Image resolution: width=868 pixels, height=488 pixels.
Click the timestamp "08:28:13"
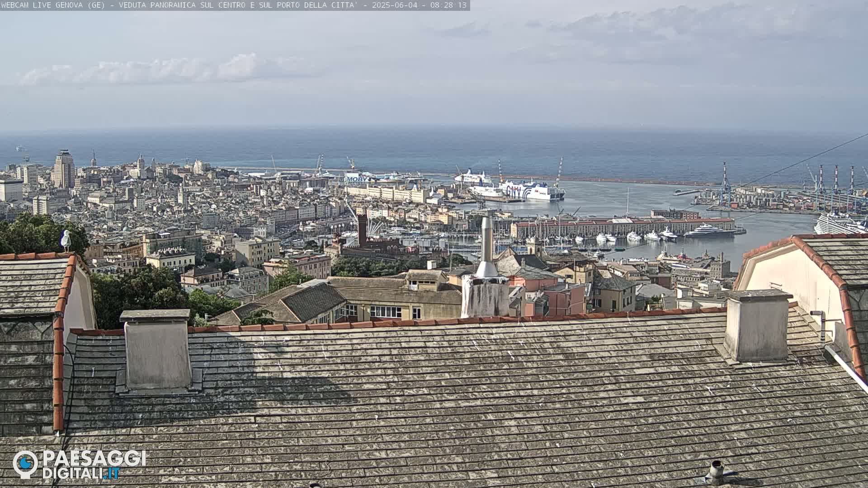pos(448,5)
